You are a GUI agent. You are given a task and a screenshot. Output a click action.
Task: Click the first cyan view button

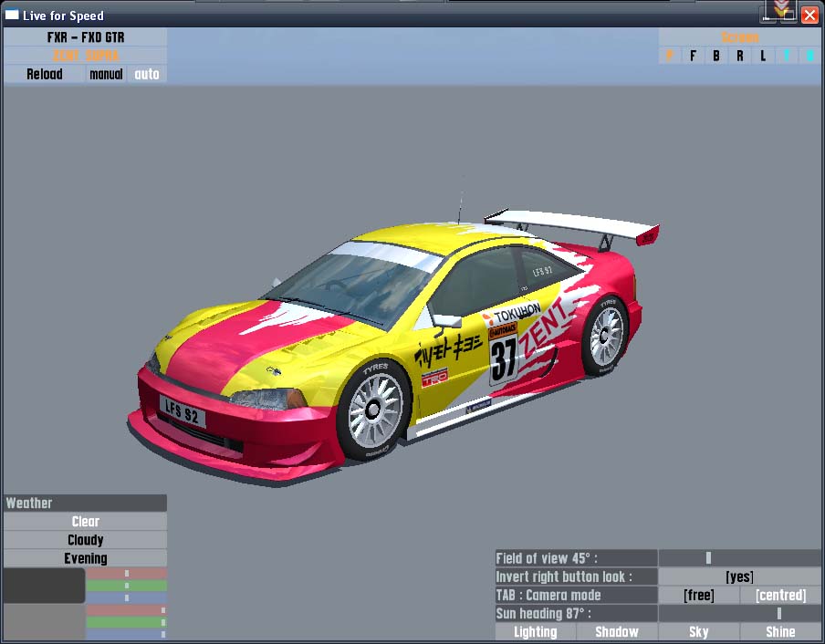tap(786, 56)
